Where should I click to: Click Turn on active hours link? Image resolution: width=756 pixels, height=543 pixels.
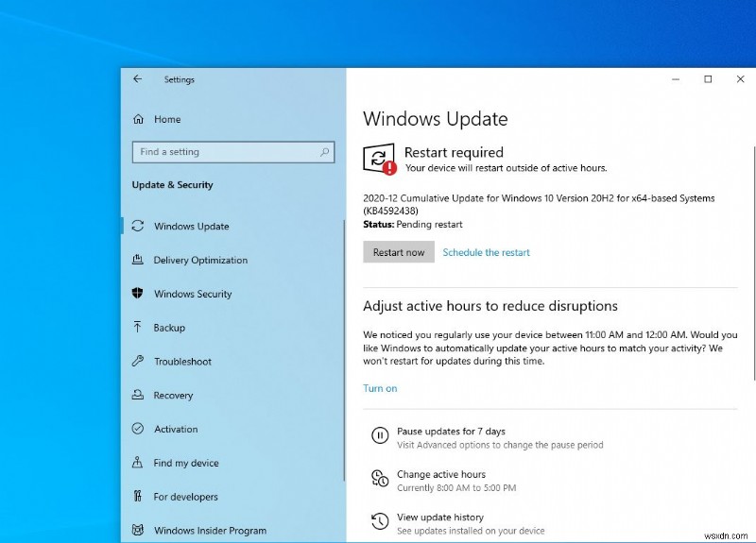380,388
